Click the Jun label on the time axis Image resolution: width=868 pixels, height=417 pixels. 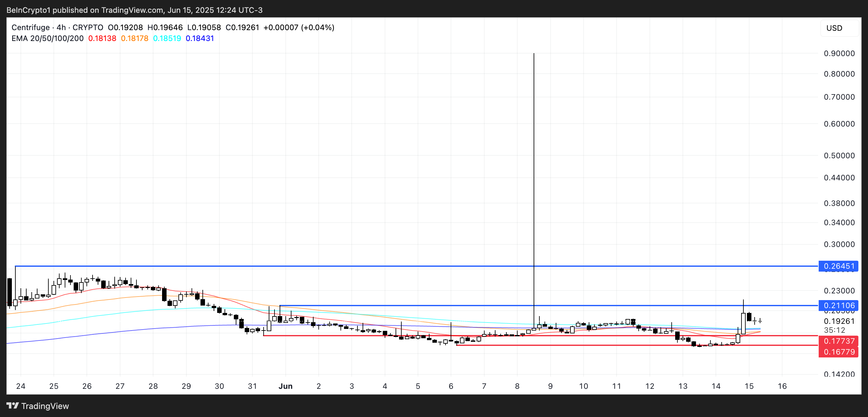point(286,386)
